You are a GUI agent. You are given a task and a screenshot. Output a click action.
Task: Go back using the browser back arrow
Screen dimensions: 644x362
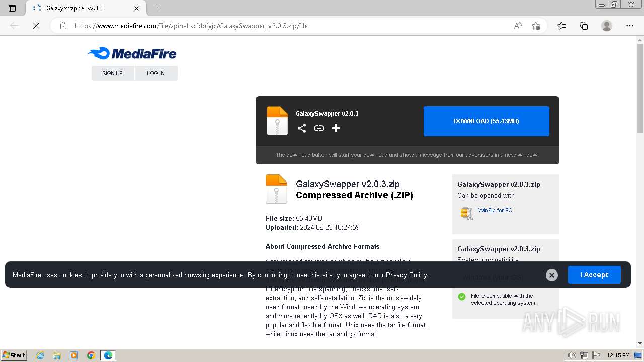pos(14,26)
